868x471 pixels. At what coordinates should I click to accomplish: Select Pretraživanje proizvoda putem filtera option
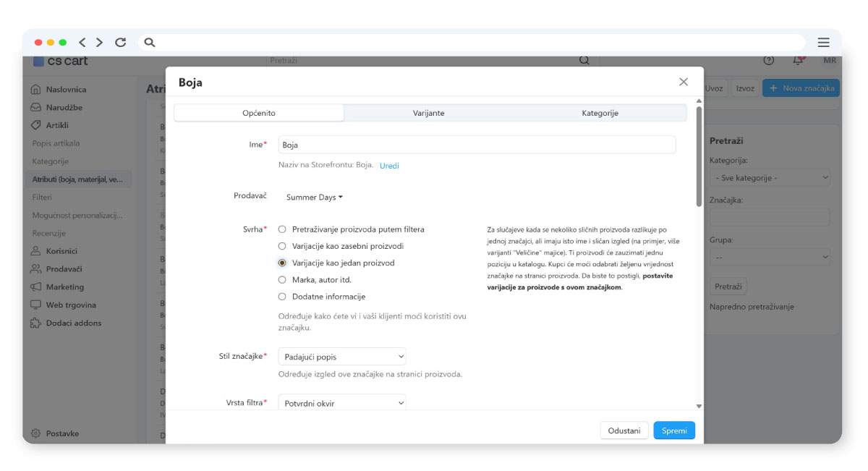point(282,229)
